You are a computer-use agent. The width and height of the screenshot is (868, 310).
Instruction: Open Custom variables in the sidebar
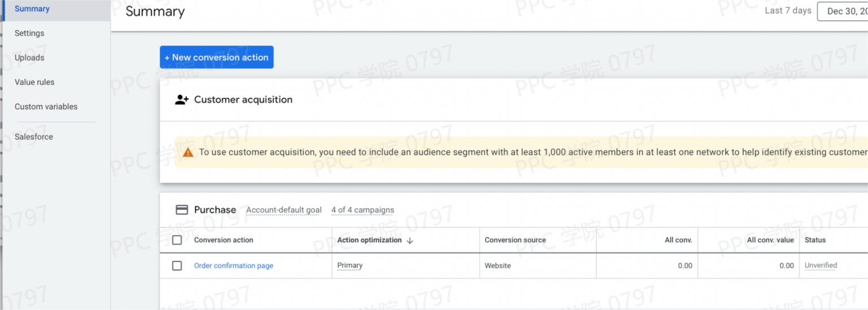pos(46,106)
